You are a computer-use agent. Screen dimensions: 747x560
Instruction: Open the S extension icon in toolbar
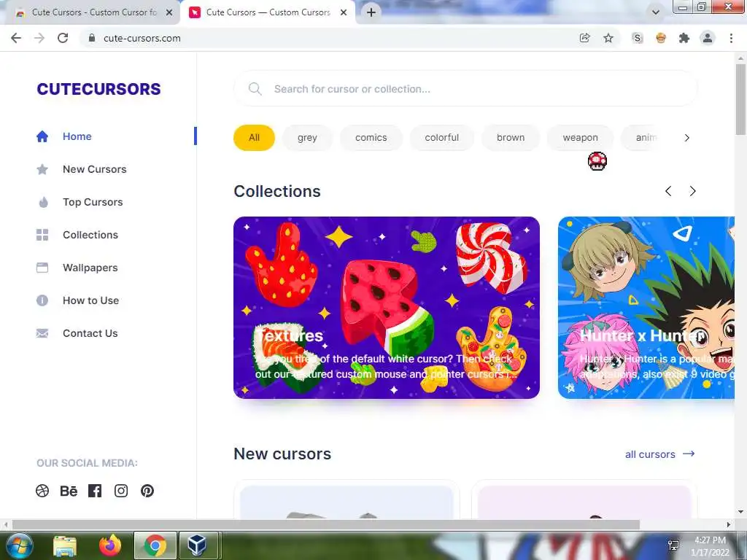pos(638,38)
